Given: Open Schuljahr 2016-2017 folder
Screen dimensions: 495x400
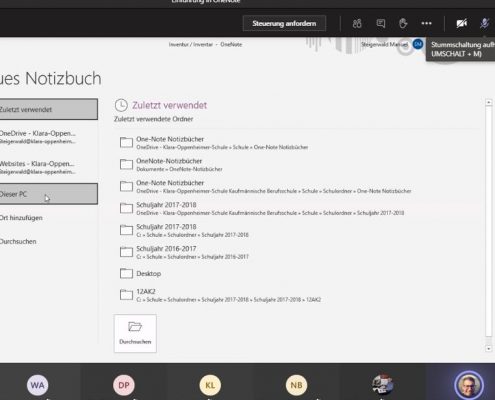Looking at the screenshot, I should point(184,252).
